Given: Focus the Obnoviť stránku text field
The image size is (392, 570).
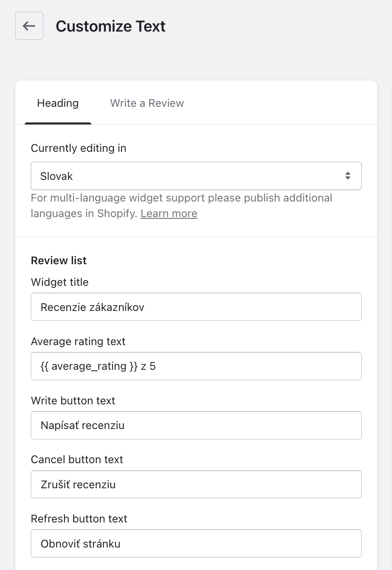Looking at the screenshot, I should pos(196,544).
